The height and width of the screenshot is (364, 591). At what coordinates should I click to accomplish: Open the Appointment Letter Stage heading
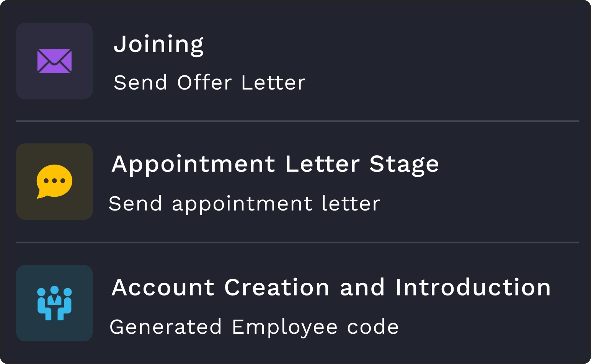[275, 165]
